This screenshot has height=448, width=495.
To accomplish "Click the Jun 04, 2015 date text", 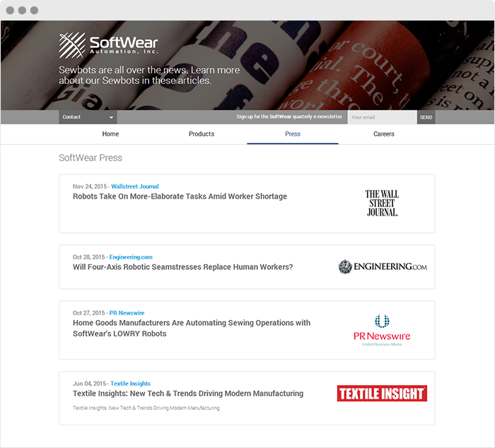I will 89,384.
